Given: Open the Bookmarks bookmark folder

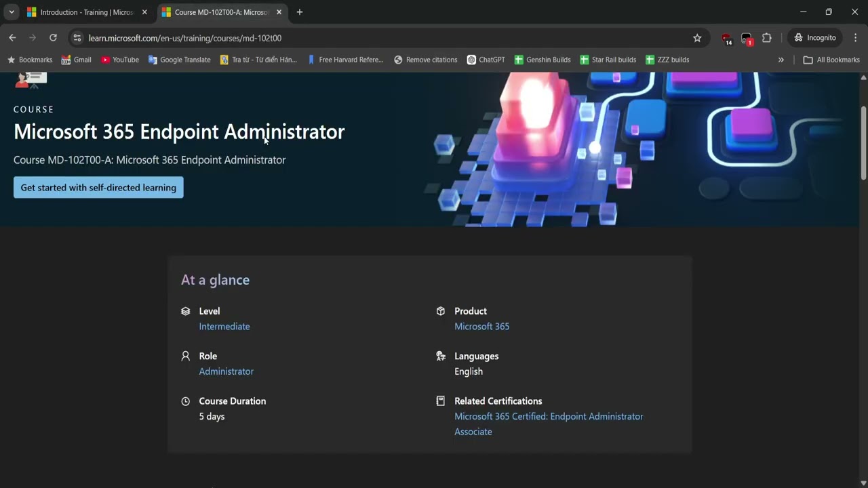Looking at the screenshot, I should [30, 60].
